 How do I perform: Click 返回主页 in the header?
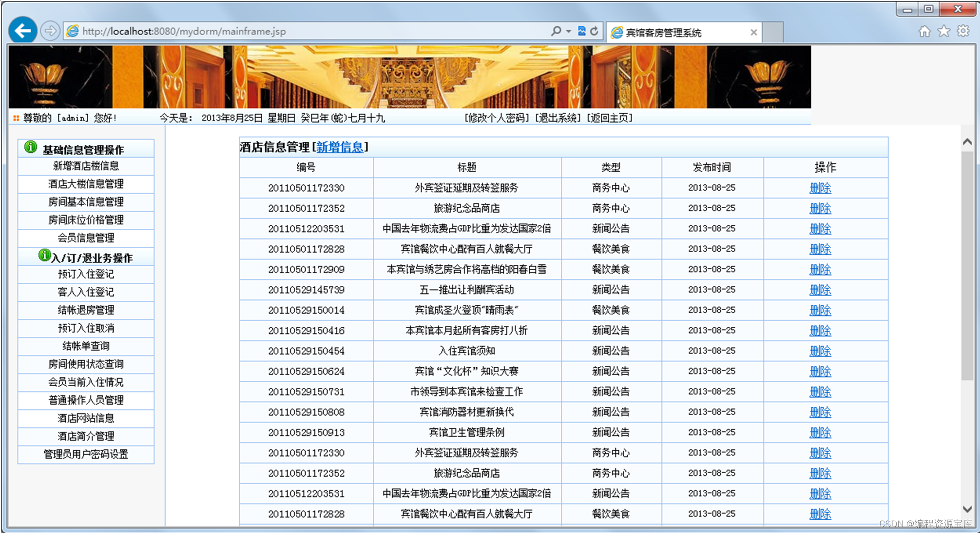coord(609,118)
